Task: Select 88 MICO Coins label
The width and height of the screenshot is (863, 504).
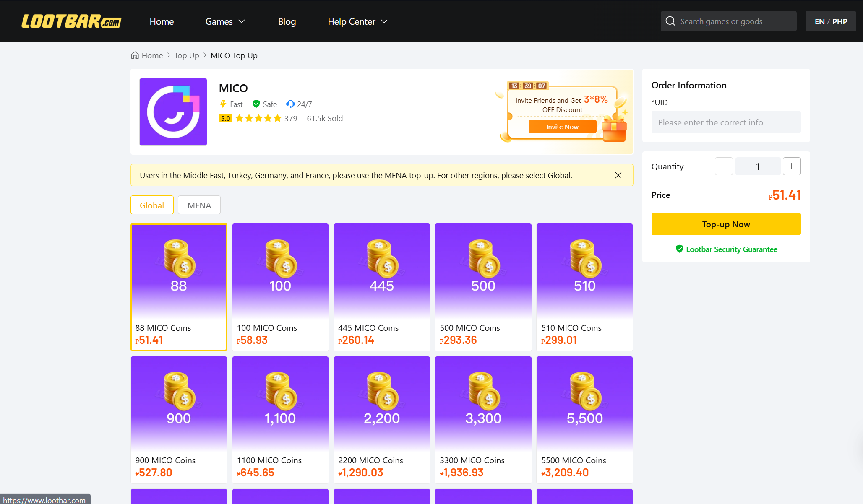Action: tap(163, 328)
